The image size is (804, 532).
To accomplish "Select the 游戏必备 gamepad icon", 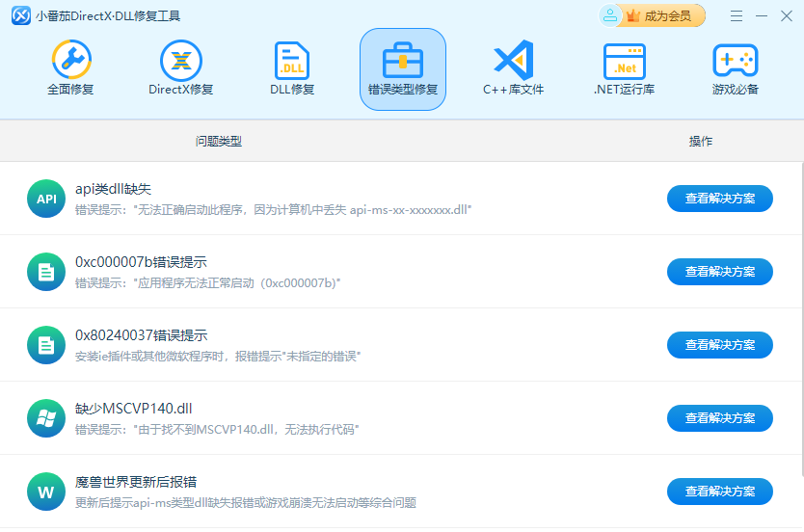I will pos(735,60).
